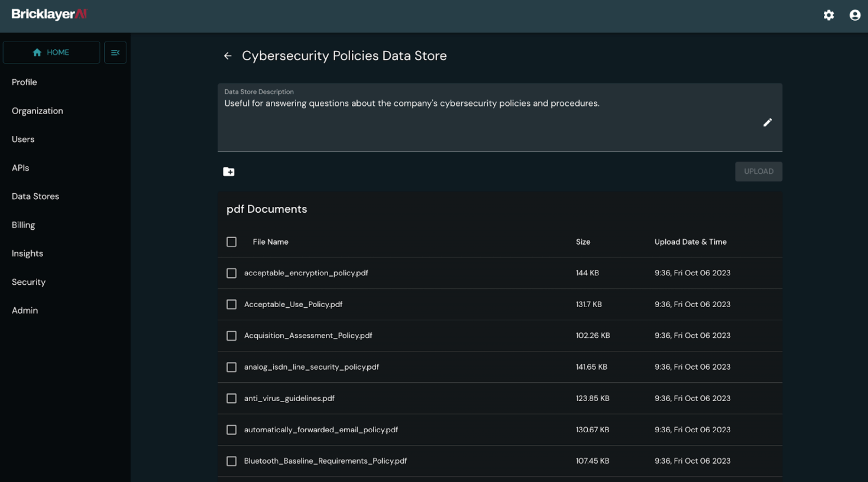Click the add new folder icon
Screen dimensions: 868x482
229,172
